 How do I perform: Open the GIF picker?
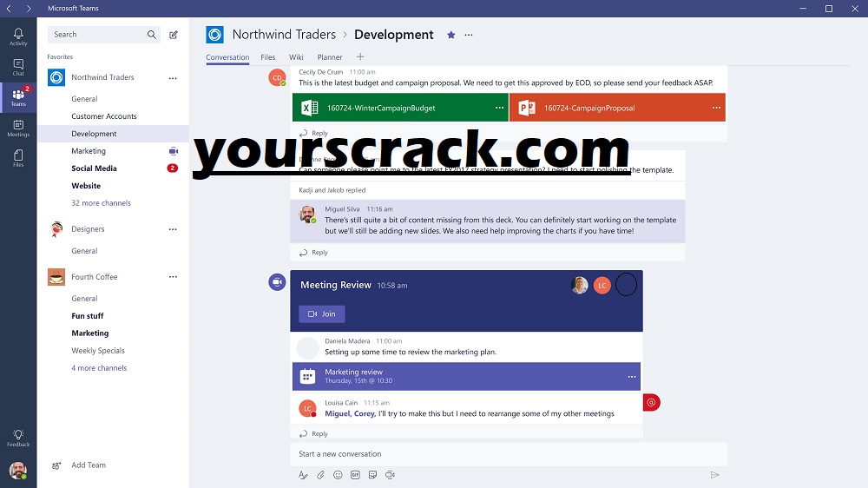(x=355, y=475)
